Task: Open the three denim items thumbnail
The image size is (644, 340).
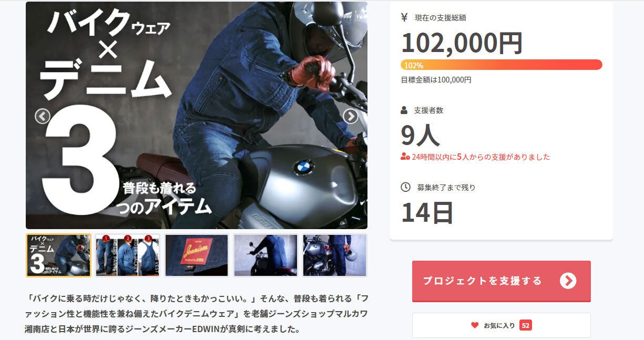Action: pos(128,255)
